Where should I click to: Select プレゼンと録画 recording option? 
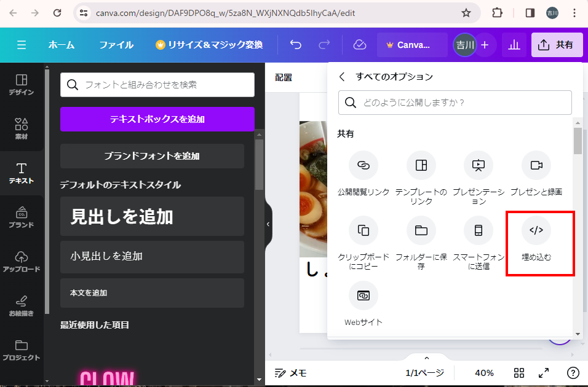pyautogui.click(x=536, y=166)
